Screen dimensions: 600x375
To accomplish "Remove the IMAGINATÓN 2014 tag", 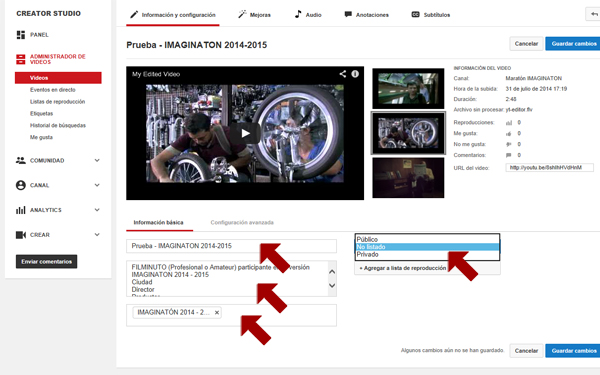I will (217, 313).
